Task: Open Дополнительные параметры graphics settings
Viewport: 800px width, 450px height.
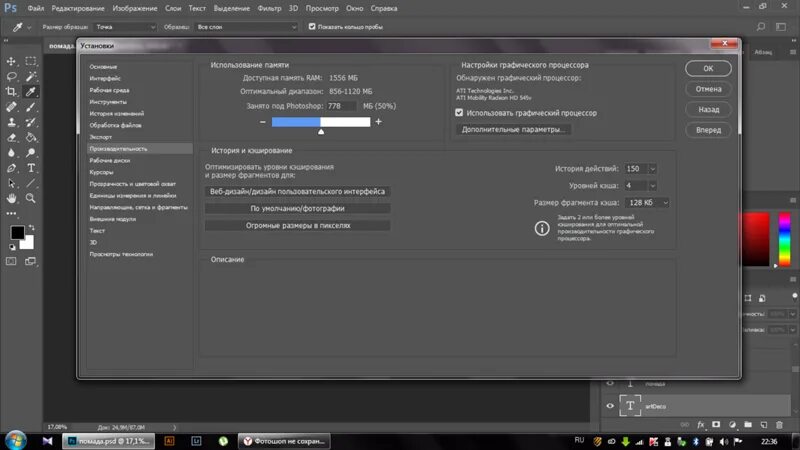Action: 513,130
